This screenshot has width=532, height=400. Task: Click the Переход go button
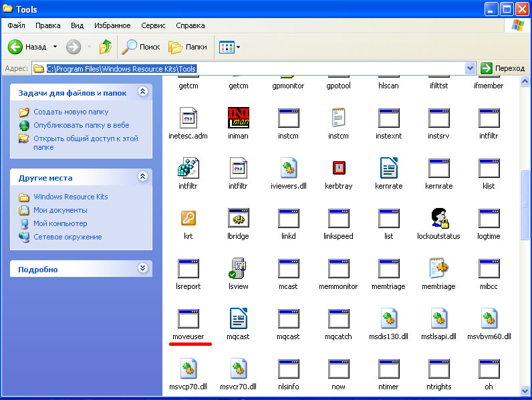point(503,68)
